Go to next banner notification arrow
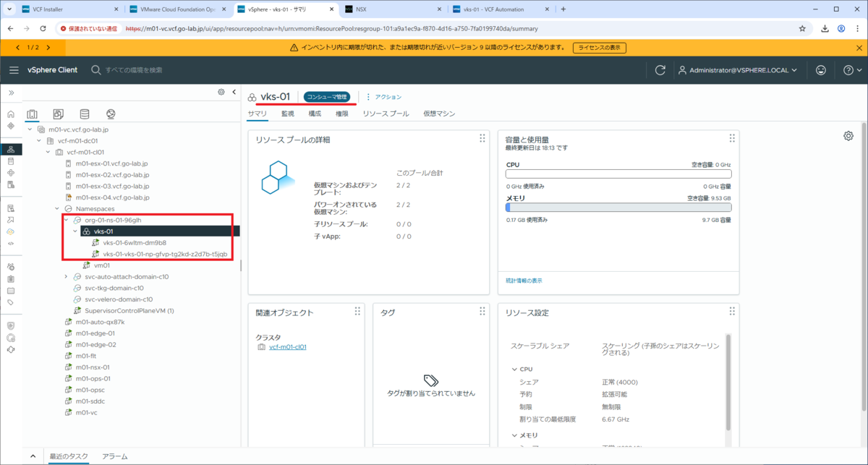The width and height of the screenshot is (868, 465). click(x=48, y=48)
